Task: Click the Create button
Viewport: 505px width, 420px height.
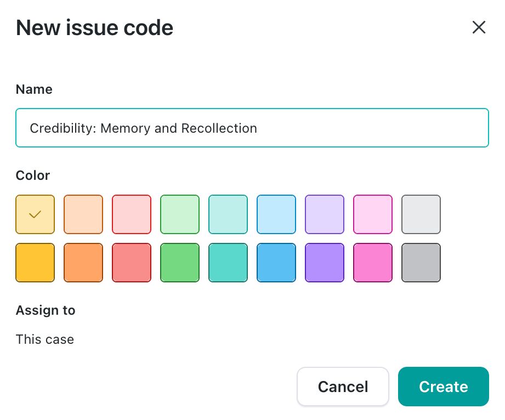Action: 444,387
